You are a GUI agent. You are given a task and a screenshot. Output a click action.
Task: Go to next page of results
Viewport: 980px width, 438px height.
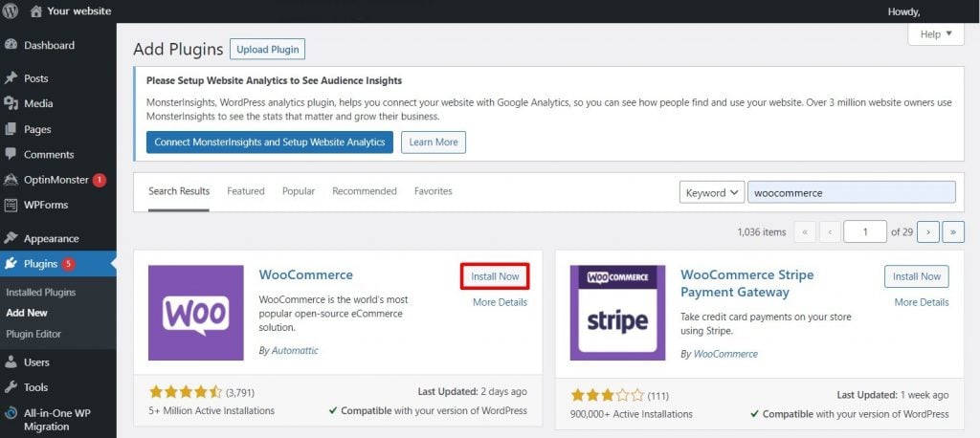click(928, 231)
